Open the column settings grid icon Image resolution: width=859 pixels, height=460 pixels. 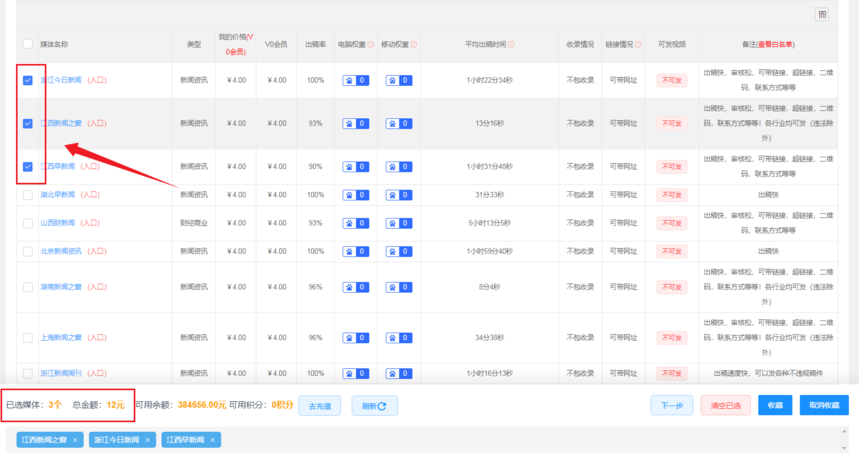pyautogui.click(x=822, y=15)
